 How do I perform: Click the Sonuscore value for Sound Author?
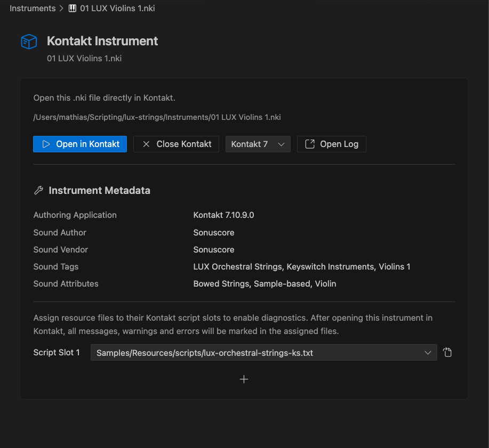(214, 232)
